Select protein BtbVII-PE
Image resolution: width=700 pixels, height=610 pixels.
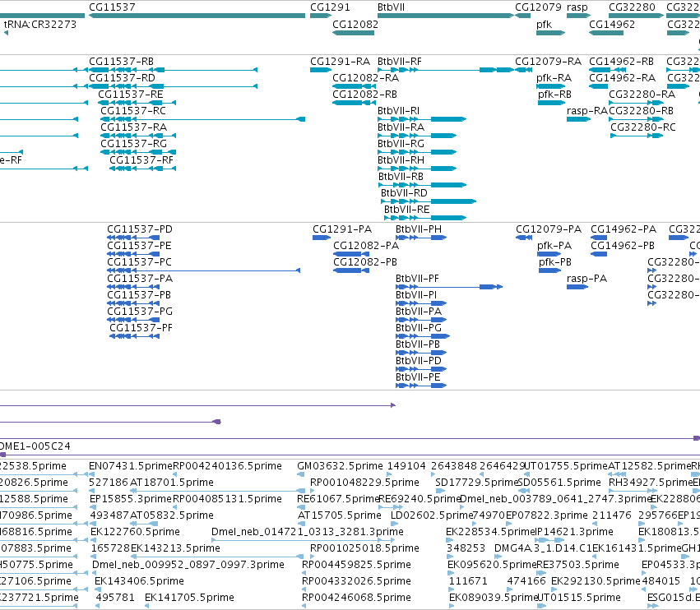point(418,377)
